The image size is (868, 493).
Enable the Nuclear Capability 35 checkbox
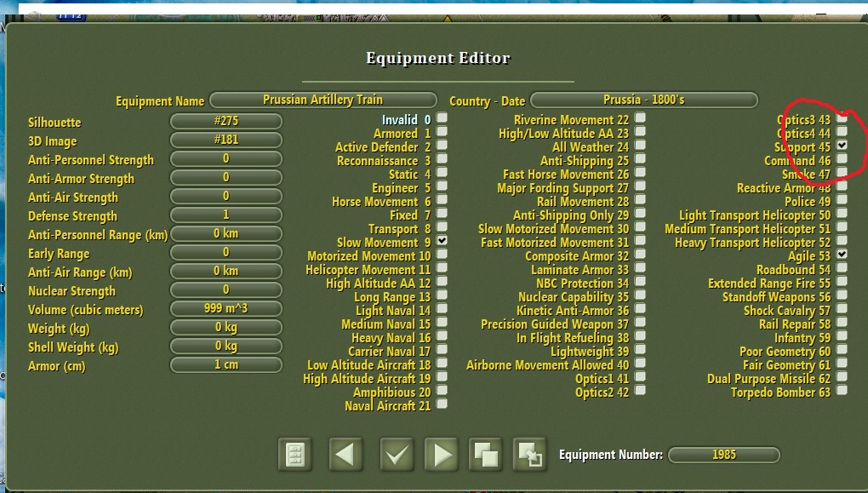pyautogui.click(x=640, y=295)
